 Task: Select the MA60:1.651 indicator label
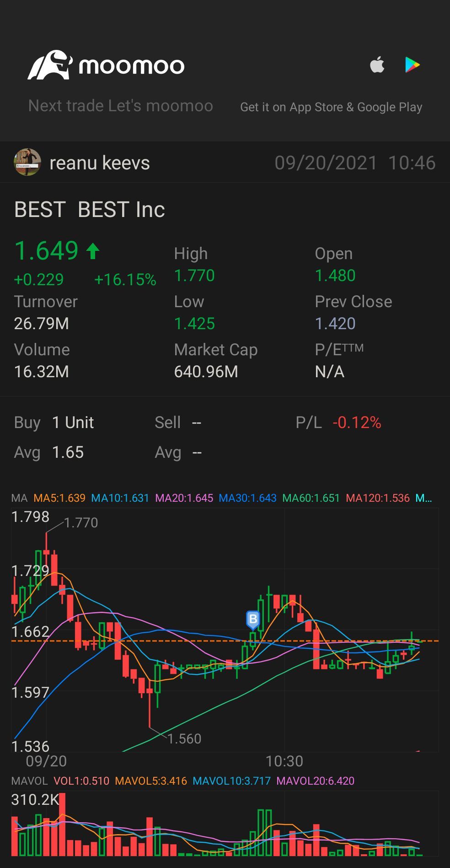[311, 498]
